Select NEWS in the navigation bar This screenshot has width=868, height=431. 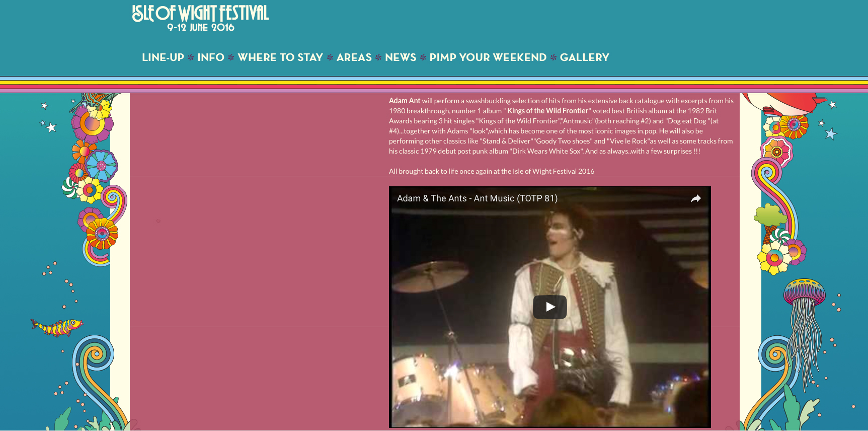401,57
